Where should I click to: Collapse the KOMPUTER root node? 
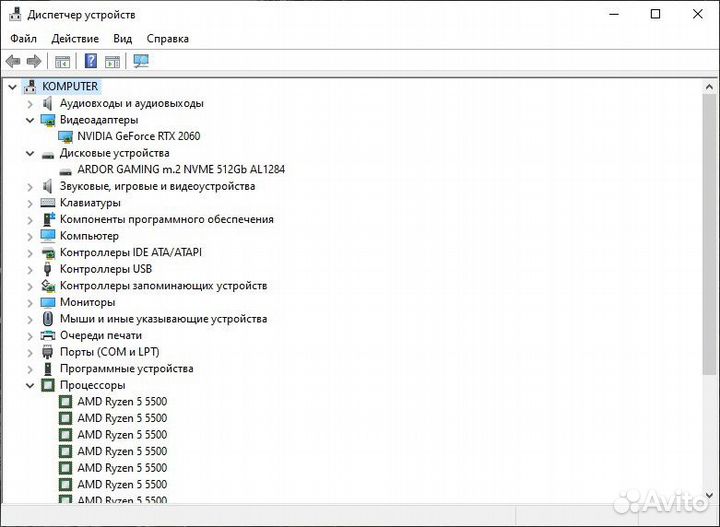[x=12, y=86]
